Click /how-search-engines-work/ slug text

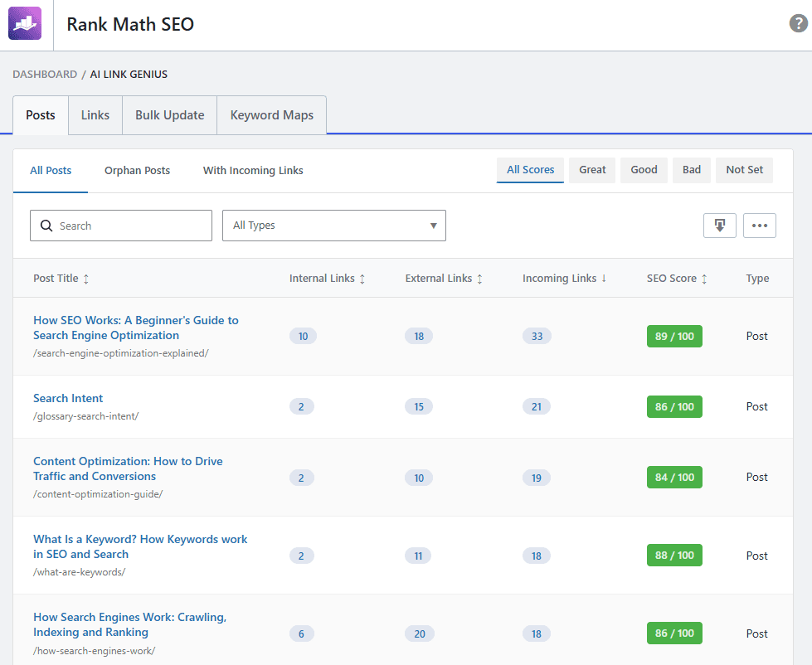tap(95, 651)
